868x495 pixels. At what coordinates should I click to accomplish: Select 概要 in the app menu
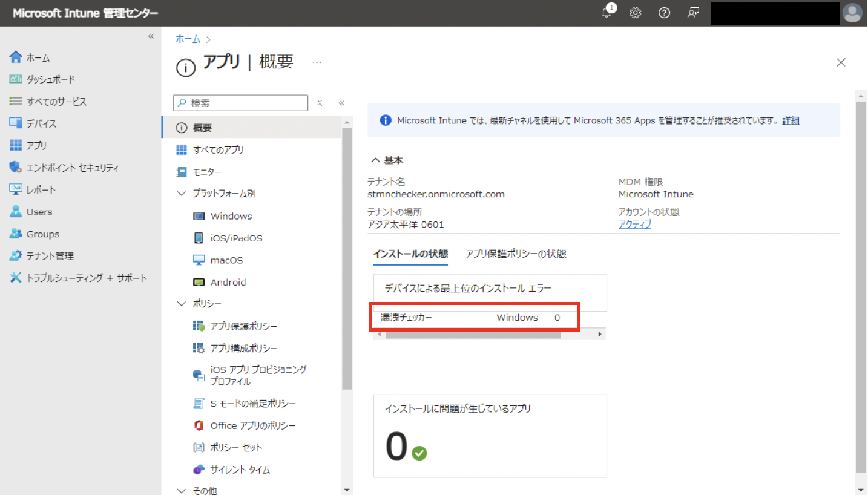[x=251, y=128]
